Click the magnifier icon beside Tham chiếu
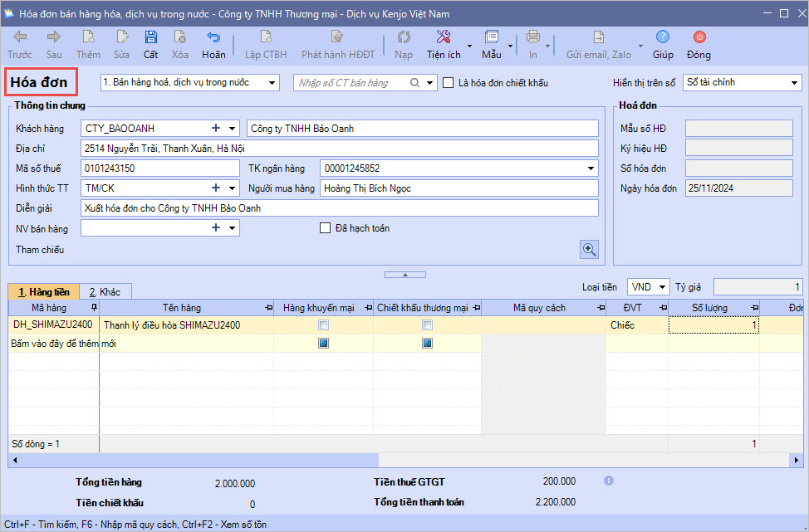Image resolution: width=809 pixels, height=532 pixels. (589, 249)
